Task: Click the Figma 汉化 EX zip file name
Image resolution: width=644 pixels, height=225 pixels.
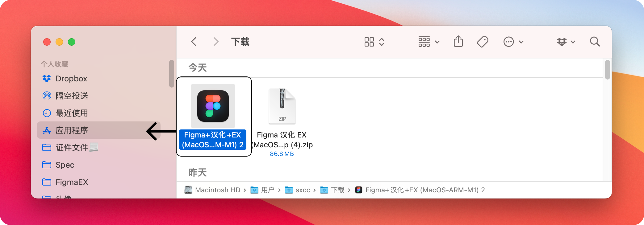Action: tap(282, 140)
